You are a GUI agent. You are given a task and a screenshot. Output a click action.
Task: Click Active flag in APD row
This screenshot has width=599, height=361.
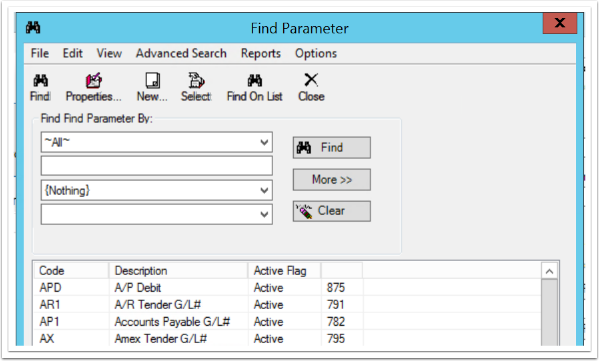[269, 287]
